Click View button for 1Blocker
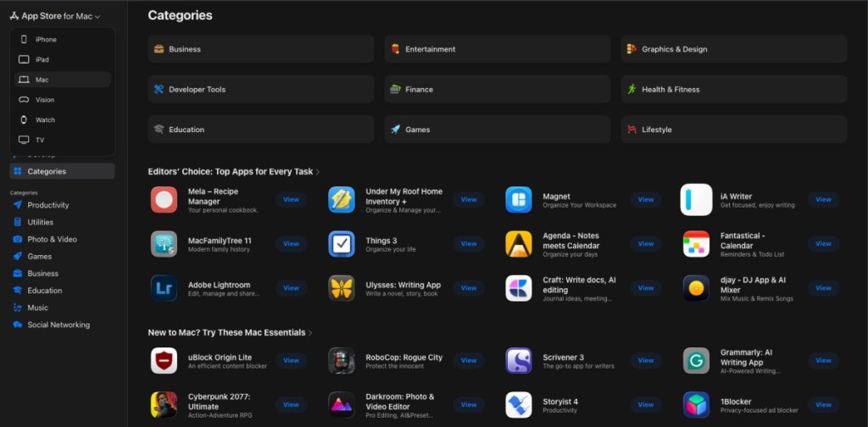The image size is (868, 427). coord(823,405)
